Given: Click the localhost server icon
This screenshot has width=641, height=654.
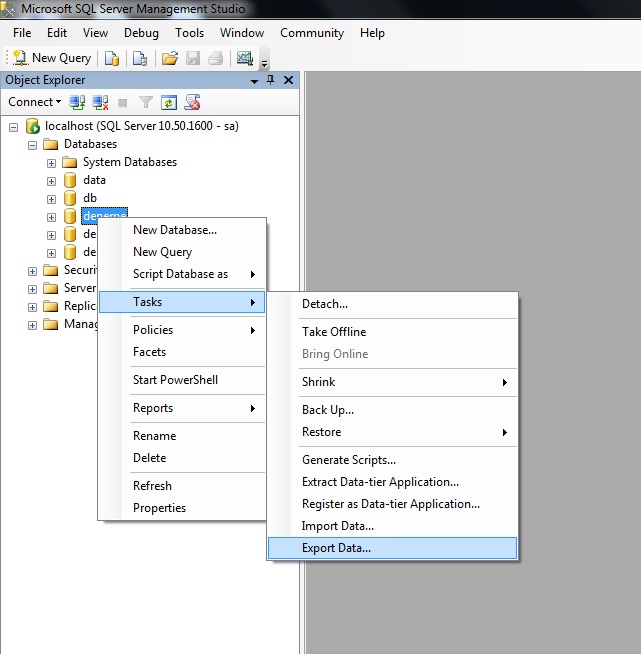Looking at the screenshot, I should point(33,126).
